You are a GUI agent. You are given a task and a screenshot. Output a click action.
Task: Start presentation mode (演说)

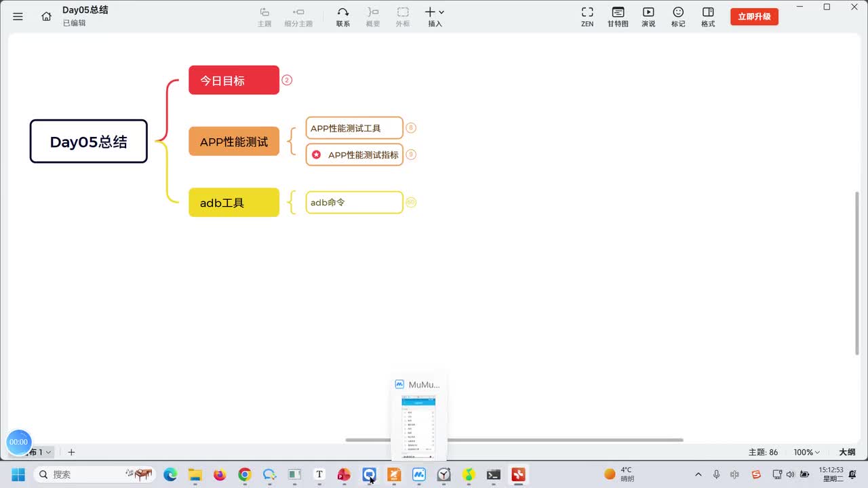click(648, 16)
